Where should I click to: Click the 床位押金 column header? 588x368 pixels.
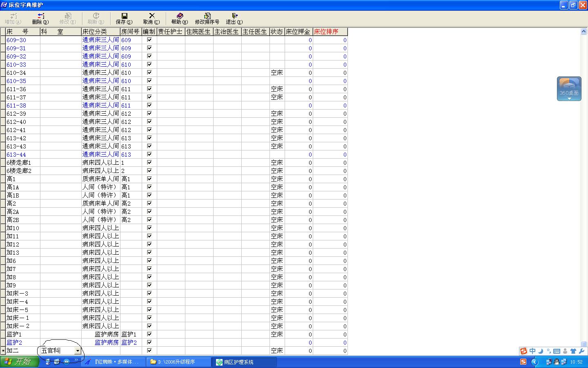tap(298, 31)
